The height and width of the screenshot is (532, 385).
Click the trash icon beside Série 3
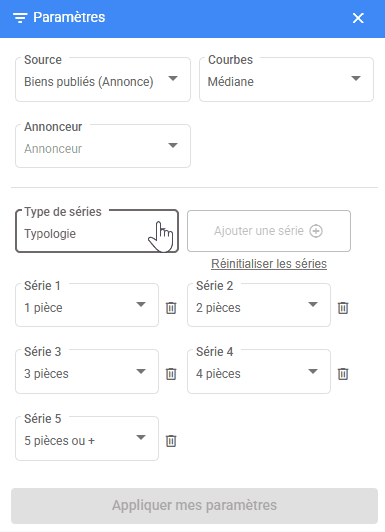pyautogui.click(x=171, y=374)
